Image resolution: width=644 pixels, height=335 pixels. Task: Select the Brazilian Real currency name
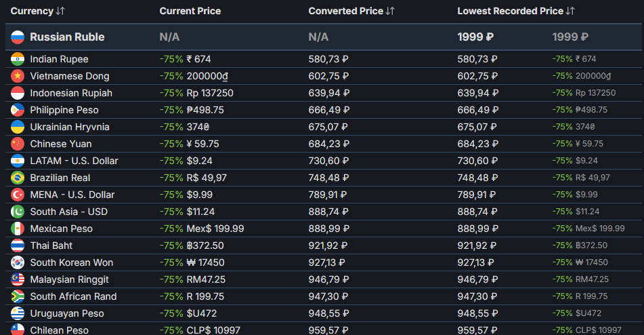point(60,178)
